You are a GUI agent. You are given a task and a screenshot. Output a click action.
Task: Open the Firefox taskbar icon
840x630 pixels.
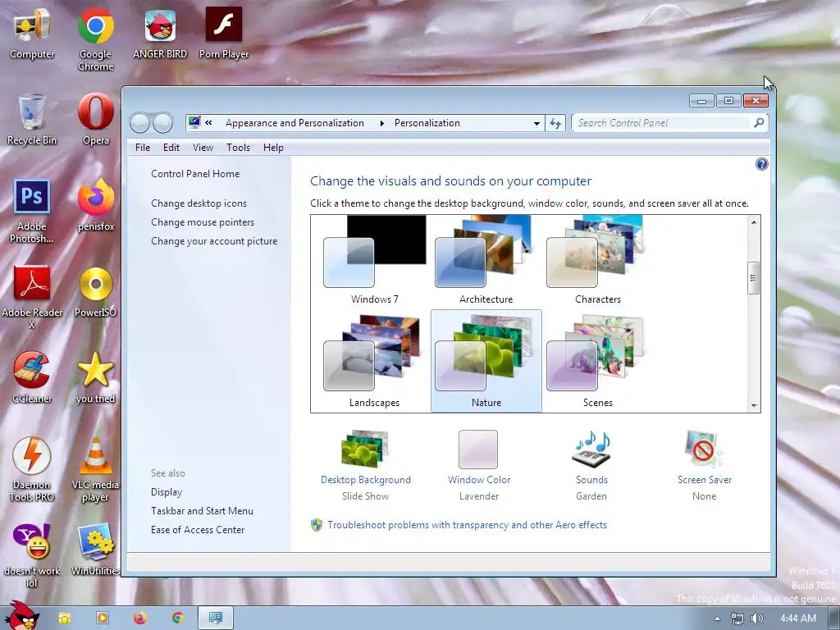click(139, 619)
